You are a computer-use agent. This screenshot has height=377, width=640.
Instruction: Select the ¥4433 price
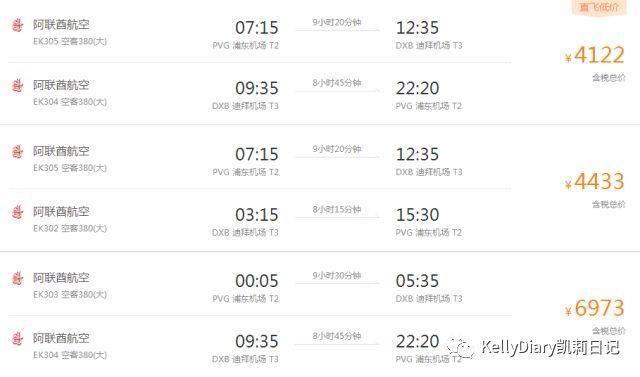coord(595,181)
